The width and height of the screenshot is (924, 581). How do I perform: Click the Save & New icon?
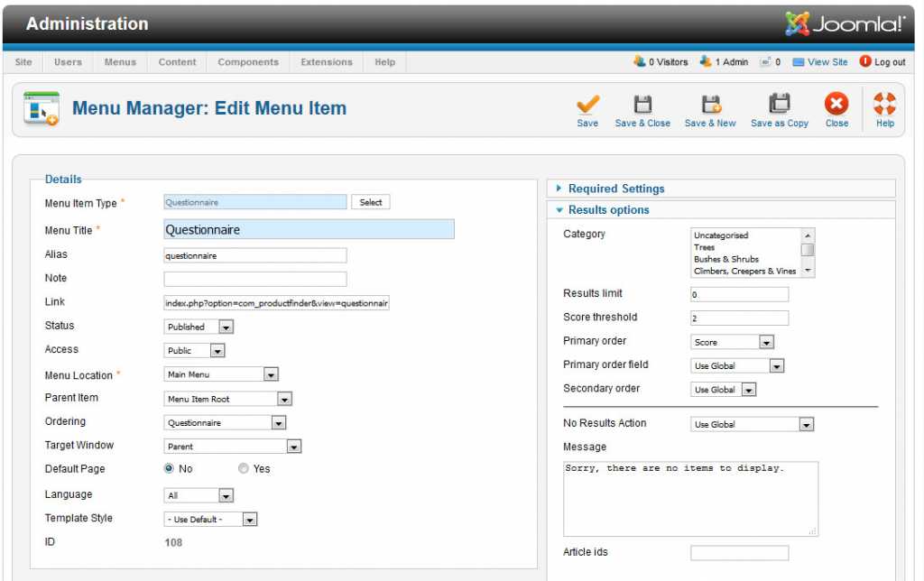711,105
